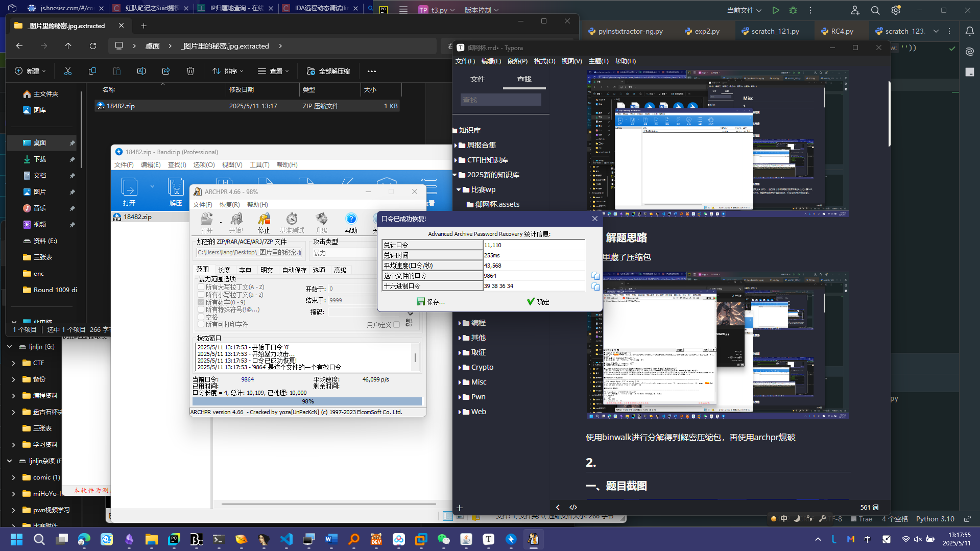This screenshot has width=980, height=551.
Task: Click the Windows Start button
Action: click(16, 539)
